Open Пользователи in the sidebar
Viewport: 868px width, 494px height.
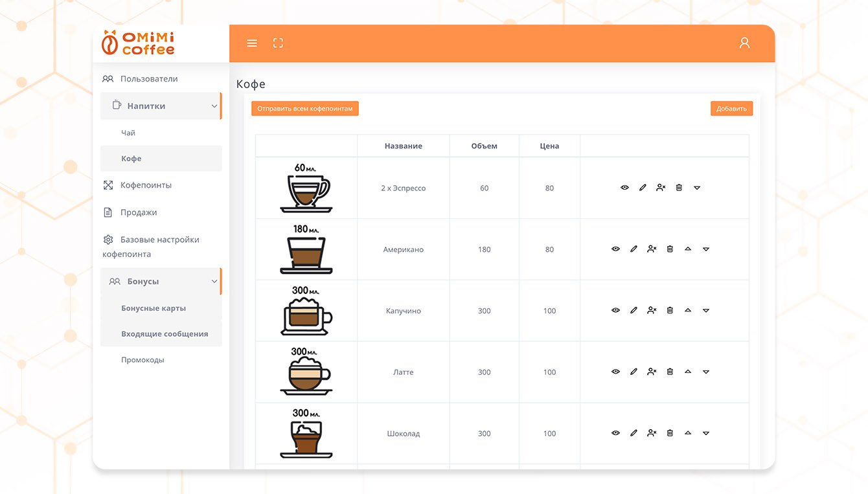coord(140,79)
